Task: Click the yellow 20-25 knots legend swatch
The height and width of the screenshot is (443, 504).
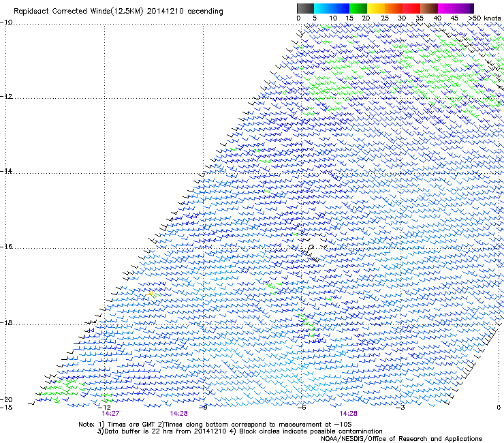Action: [376, 8]
